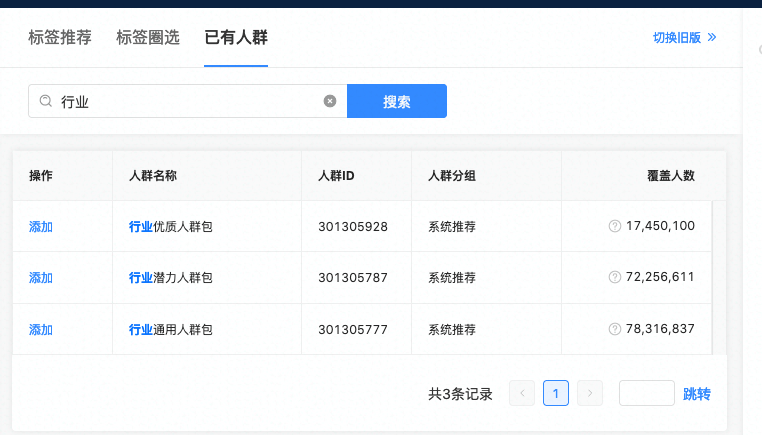Image resolution: width=762 pixels, height=435 pixels.
Task: Click coverage value 78,316,837
Action: 660,329
